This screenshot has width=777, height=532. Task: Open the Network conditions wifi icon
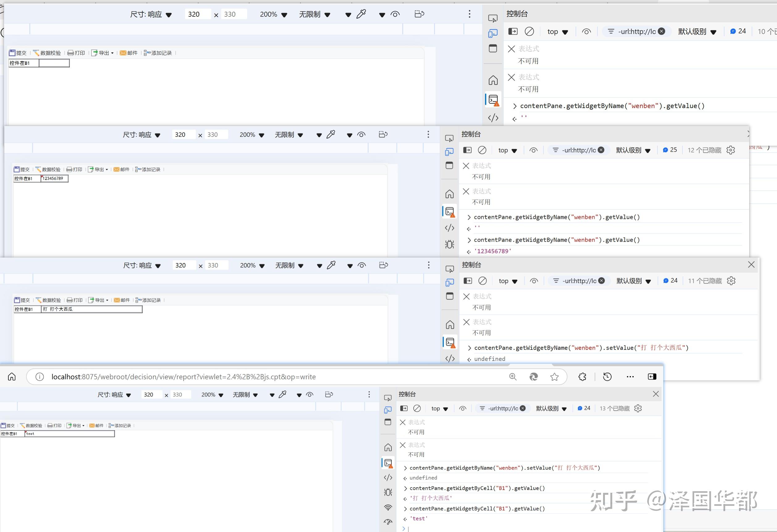point(388,507)
